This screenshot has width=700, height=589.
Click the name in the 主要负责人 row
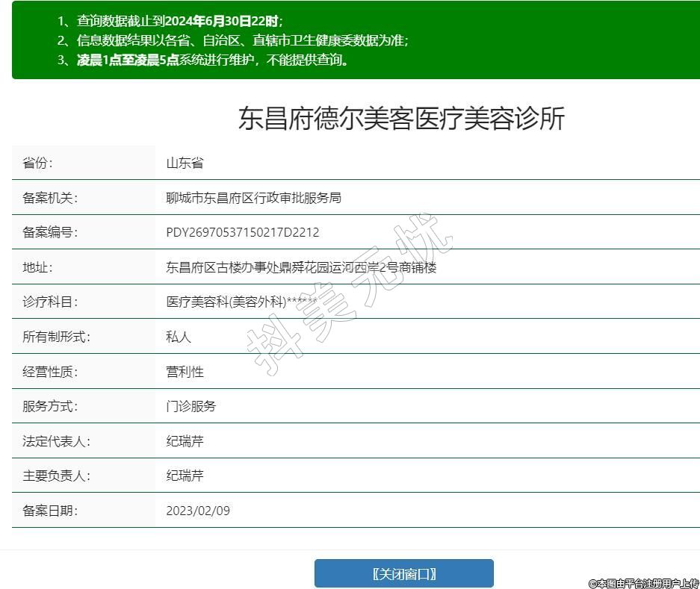[185, 476]
